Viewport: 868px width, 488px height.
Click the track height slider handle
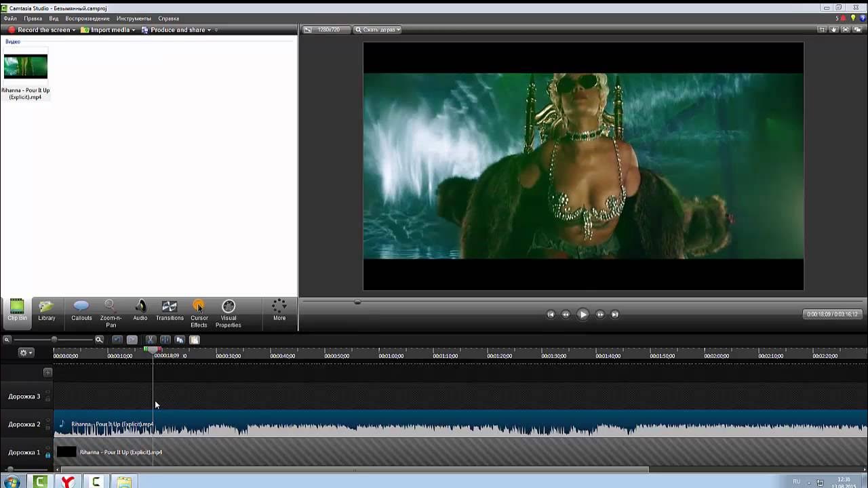(x=9, y=469)
